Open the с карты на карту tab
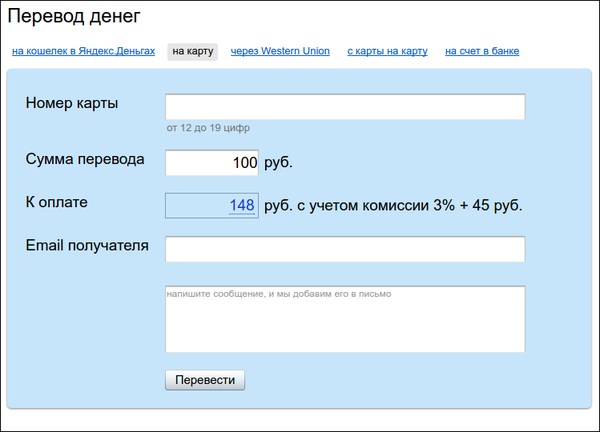This screenshot has height=432, width=600. [387, 51]
